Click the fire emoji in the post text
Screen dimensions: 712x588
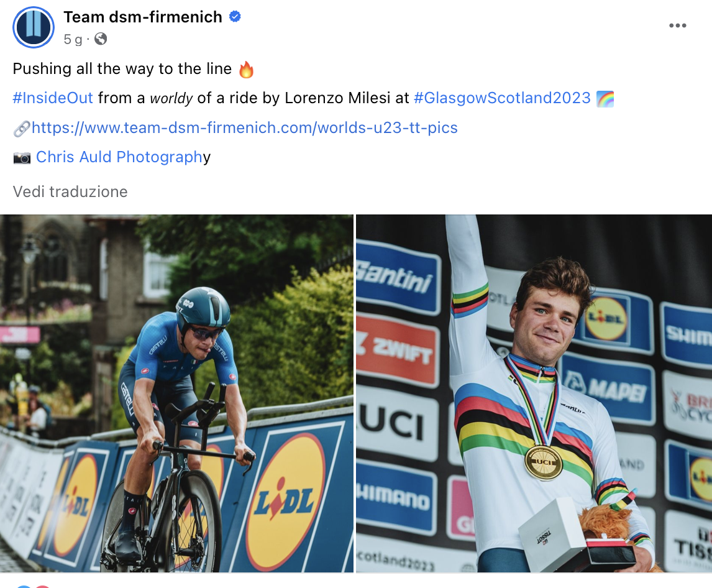click(x=247, y=69)
